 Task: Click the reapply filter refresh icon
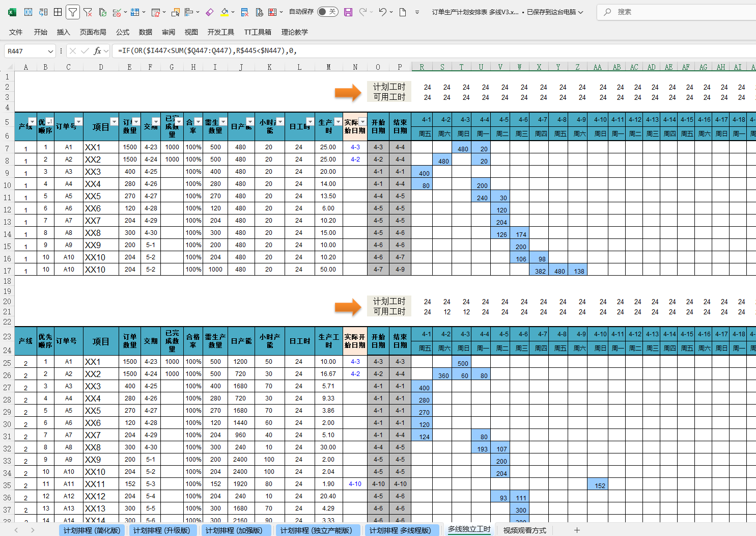point(102,12)
